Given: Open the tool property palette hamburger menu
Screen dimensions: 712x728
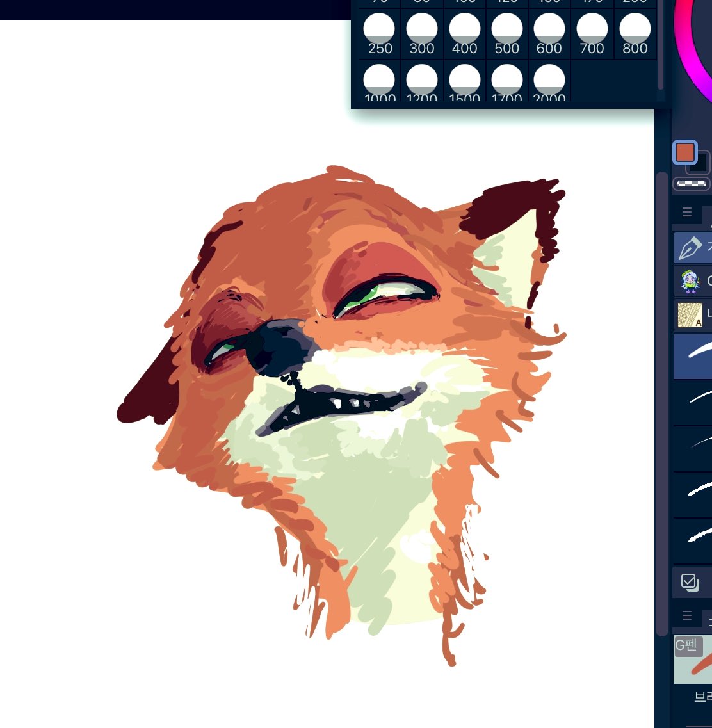Looking at the screenshot, I should tap(687, 616).
